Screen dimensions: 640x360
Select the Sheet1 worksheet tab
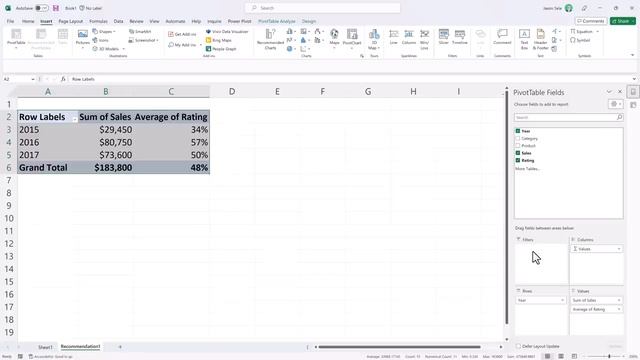45,347
